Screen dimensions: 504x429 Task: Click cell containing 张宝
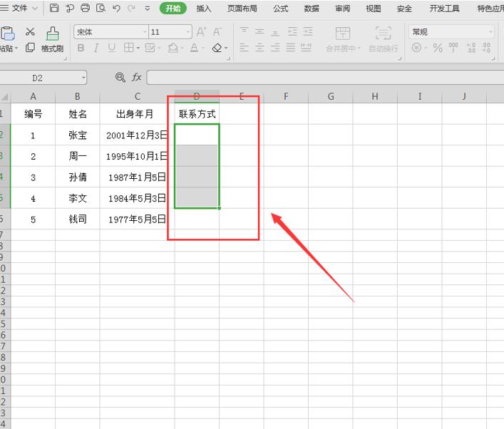tap(78, 135)
